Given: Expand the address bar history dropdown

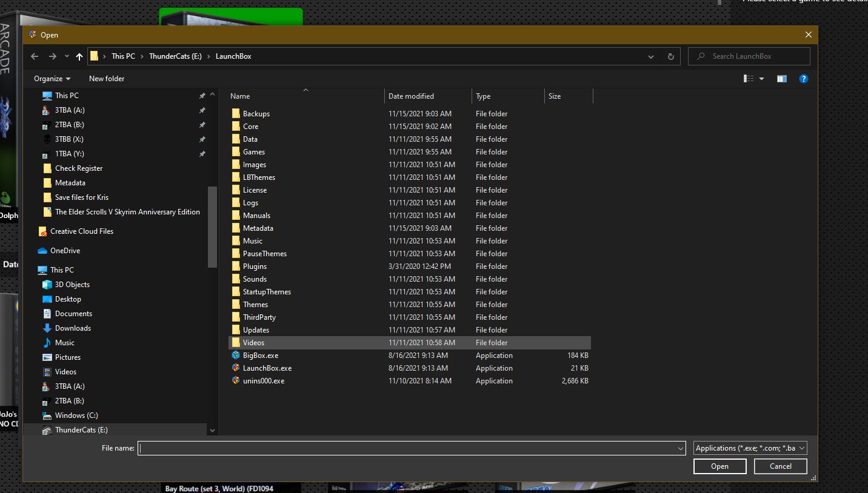Looking at the screenshot, I should coord(651,56).
